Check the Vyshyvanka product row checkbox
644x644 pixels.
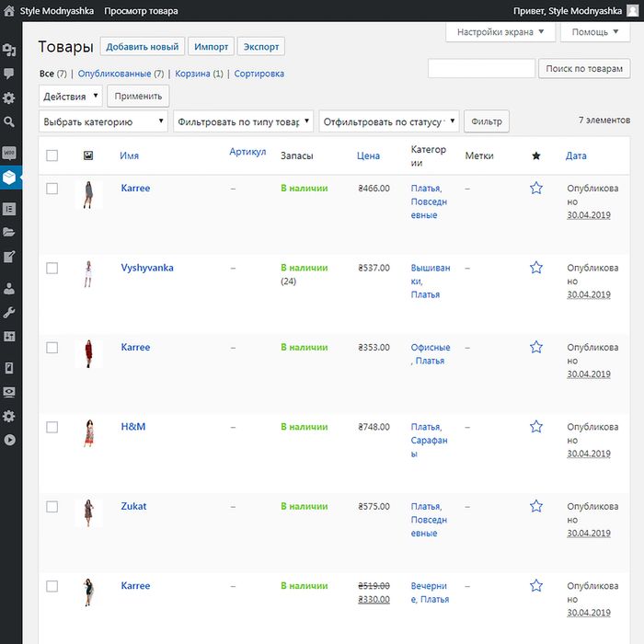point(52,268)
